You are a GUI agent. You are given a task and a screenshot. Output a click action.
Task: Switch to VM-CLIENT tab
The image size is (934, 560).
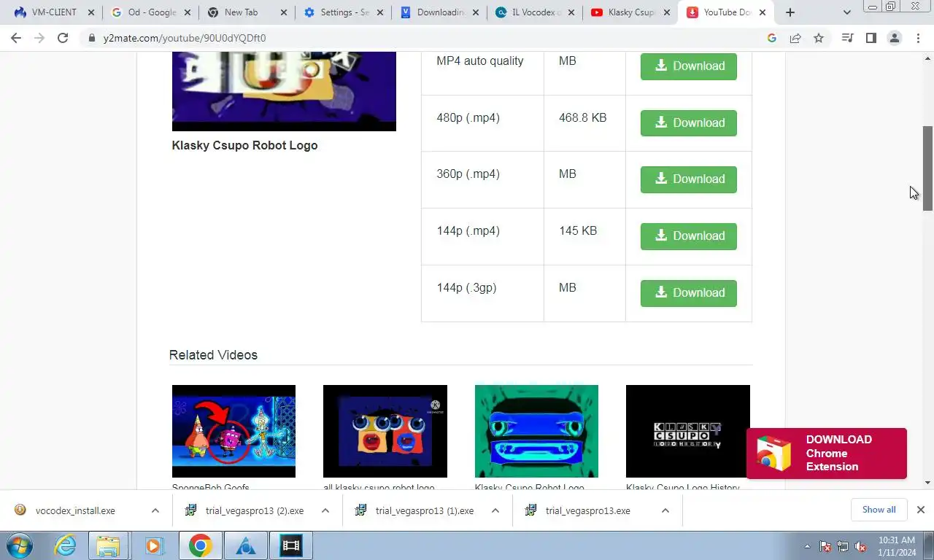click(54, 12)
